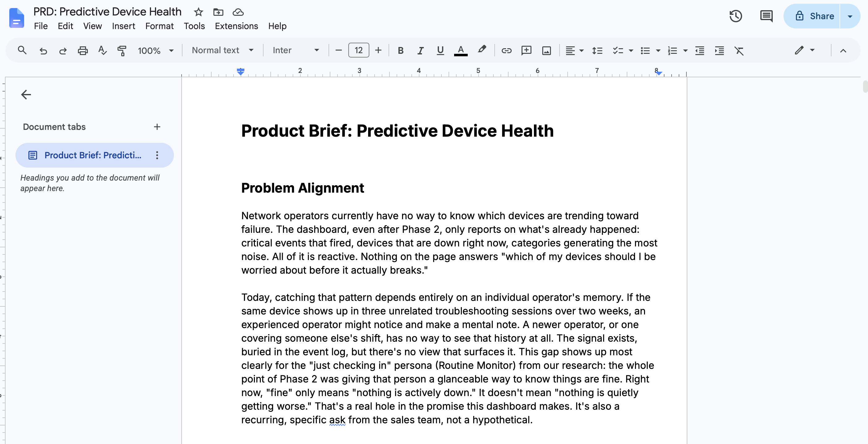
Task: Open the highlight color picker
Action: (482, 50)
